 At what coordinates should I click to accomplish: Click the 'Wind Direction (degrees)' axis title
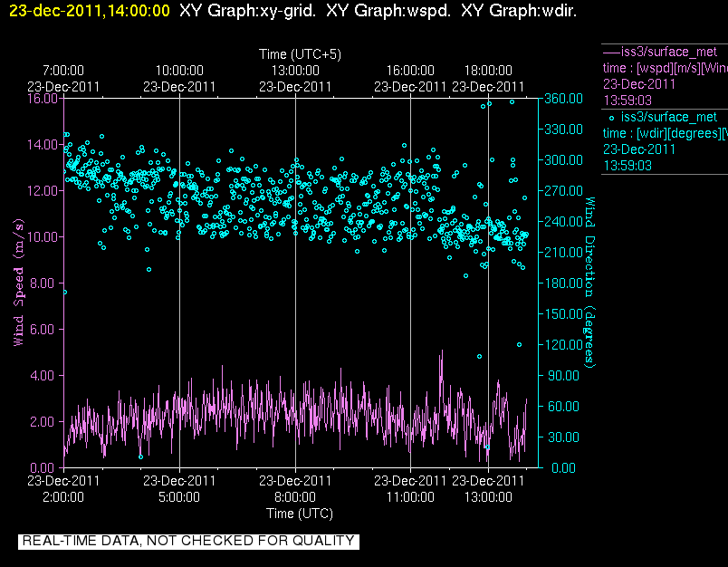coord(589,283)
